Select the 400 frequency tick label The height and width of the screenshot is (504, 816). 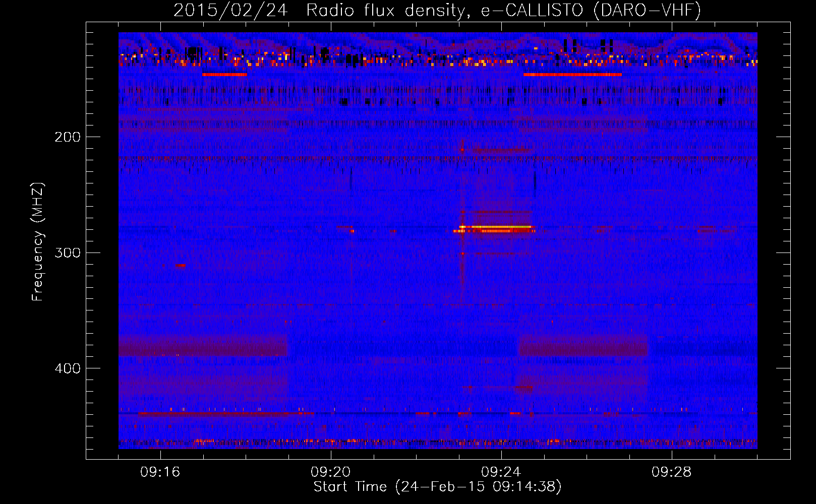coord(68,368)
